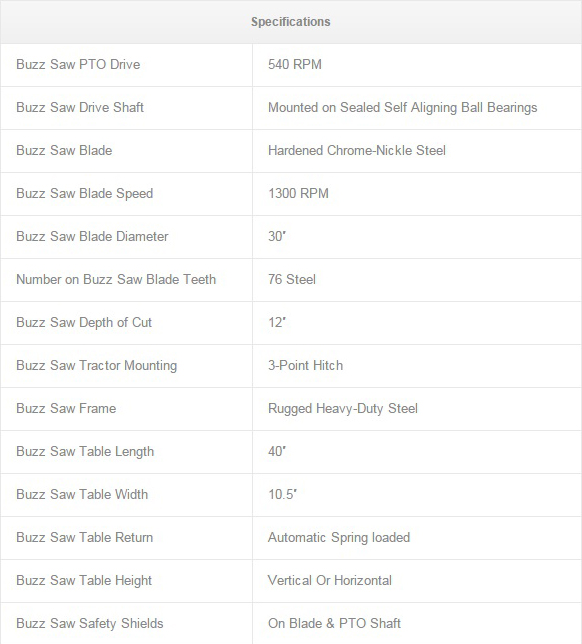Click the Specifications table header
Image resolution: width=582 pixels, height=644 pixels.
(291, 22)
